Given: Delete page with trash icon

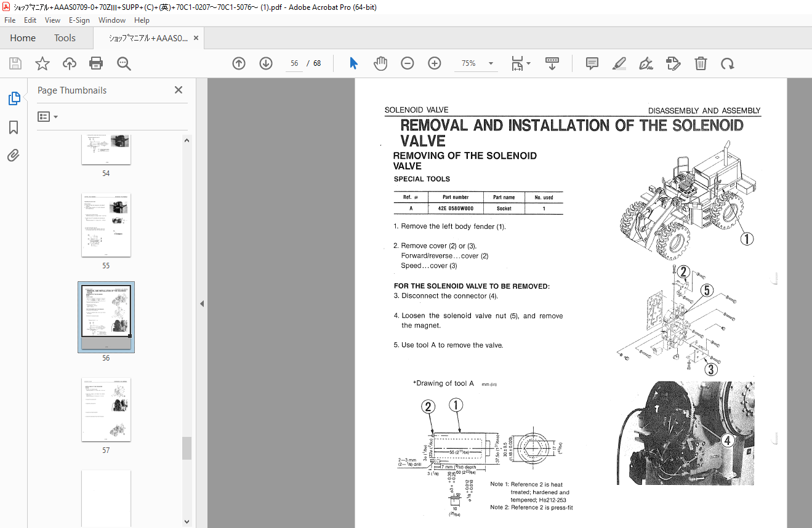Looking at the screenshot, I should tap(701, 63).
